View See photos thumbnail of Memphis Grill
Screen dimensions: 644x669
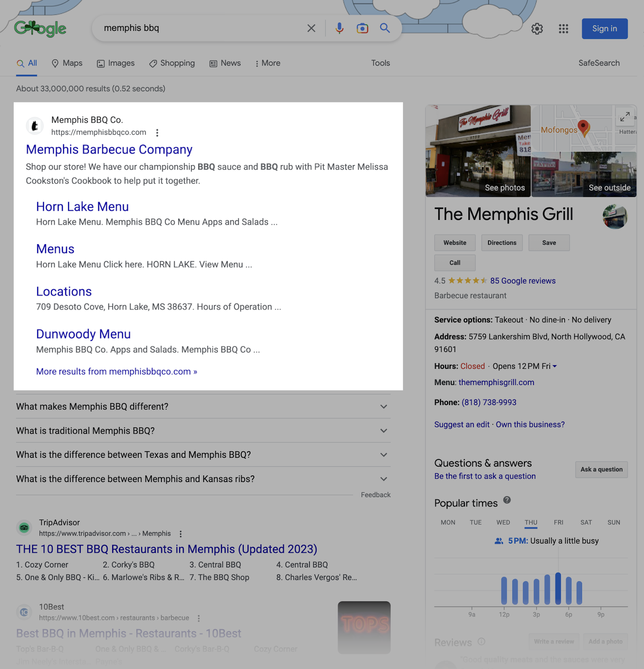tap(478, 151)
